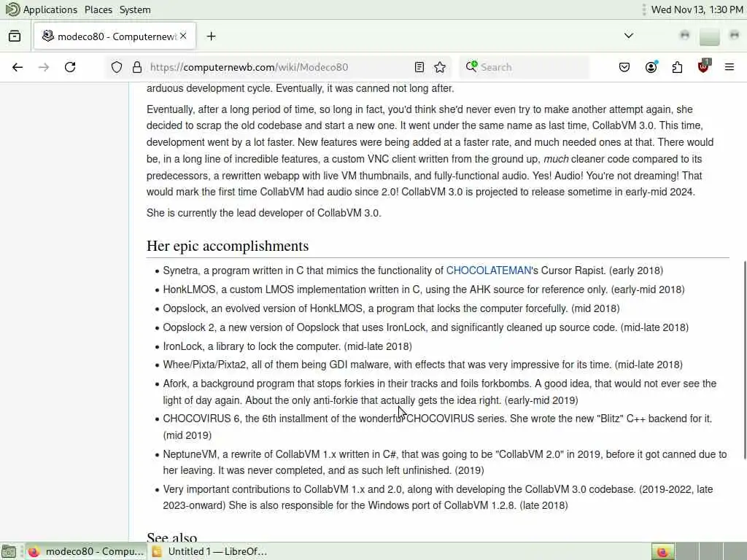Click 'She is currently the lead developer' sentence
Screen dimensions: 747x560
pyautogui.click(x=264, y=213)
